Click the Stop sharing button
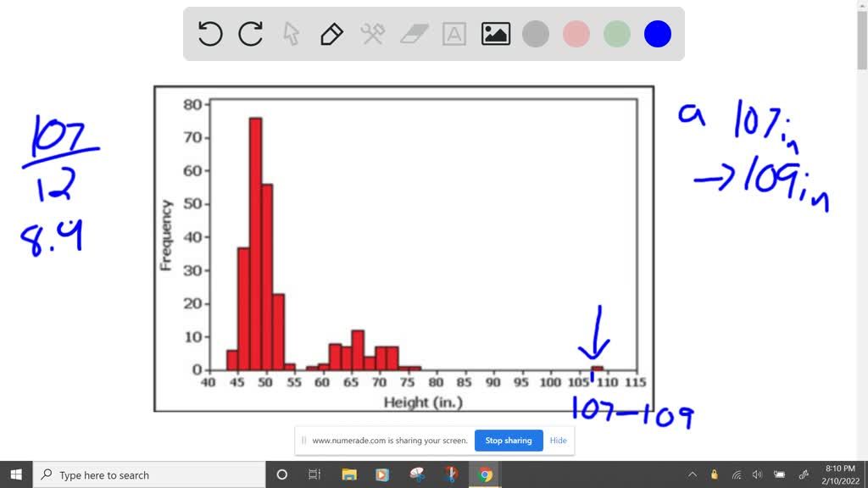Viewport: 868px width, 488px height. 509,441
